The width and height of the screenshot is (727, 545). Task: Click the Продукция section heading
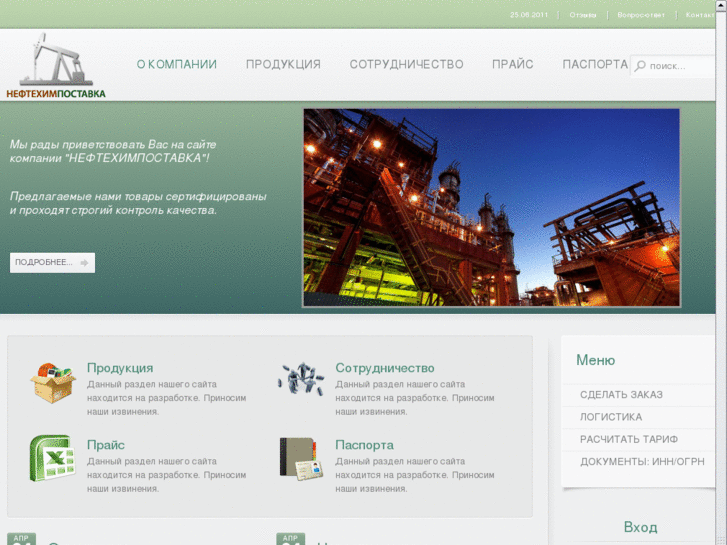click(x=120, y=368)
